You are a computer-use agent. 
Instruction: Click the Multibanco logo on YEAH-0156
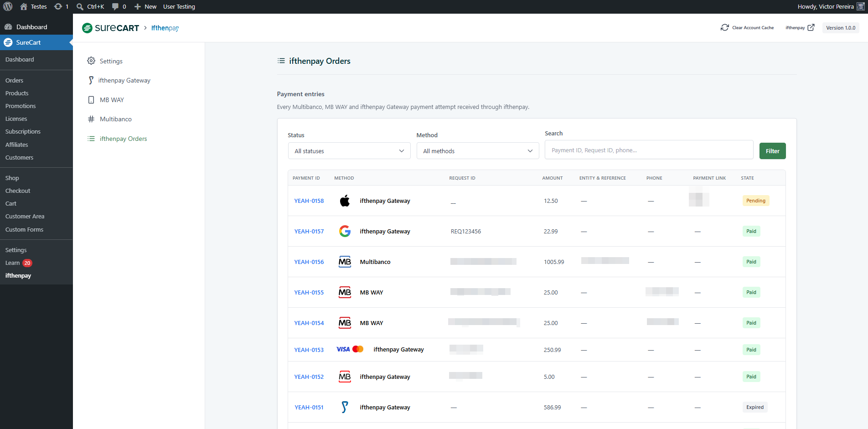(x=345, y=262)
